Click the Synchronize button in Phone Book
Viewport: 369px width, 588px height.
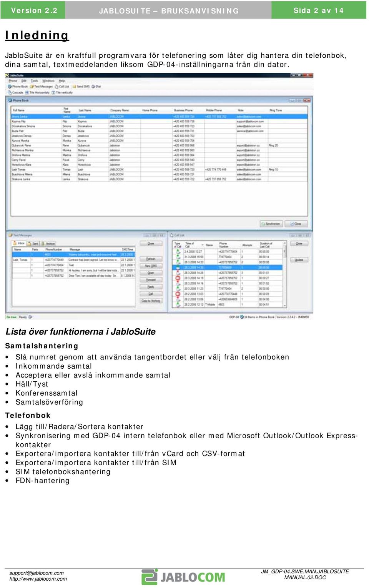tap(271, 224)
